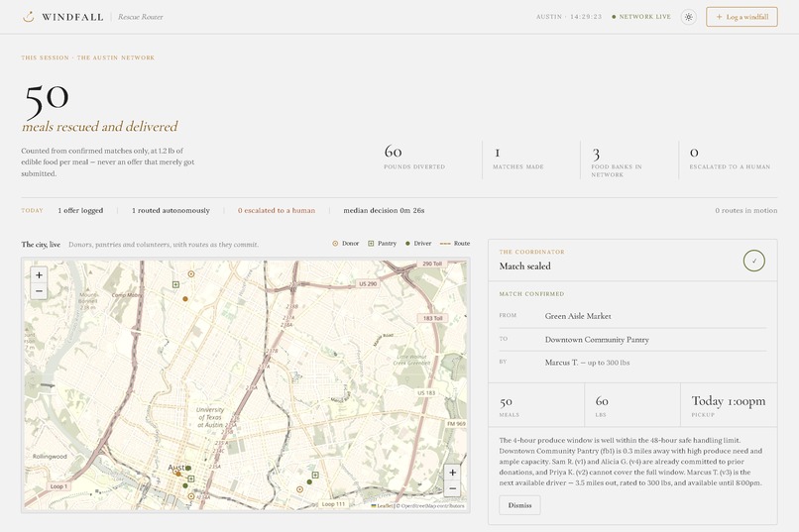Select the pantry marker above Loop 111
Image resolution: width=799 pixels, height=532 pixels.
click(x=315, y=475)
